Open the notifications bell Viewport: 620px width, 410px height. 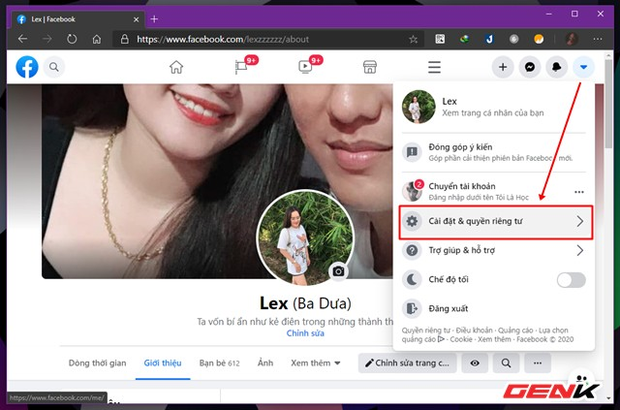tap(557, 67)
